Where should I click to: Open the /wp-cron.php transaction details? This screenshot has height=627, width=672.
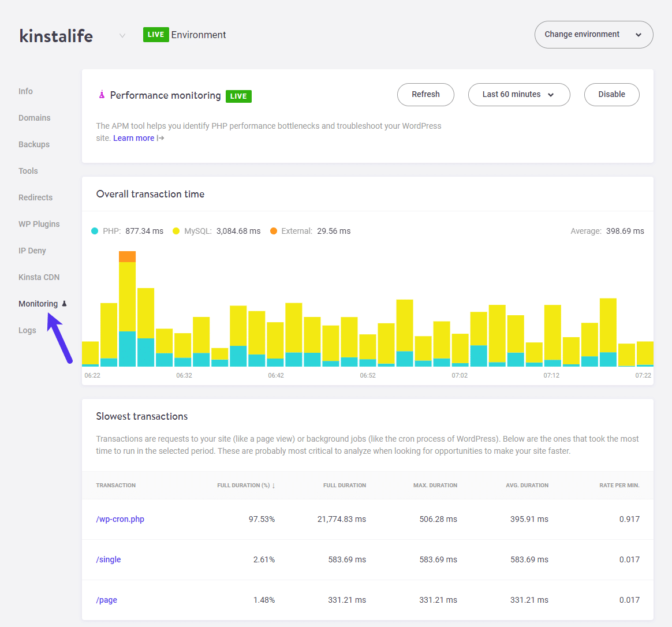click(120, 518)
